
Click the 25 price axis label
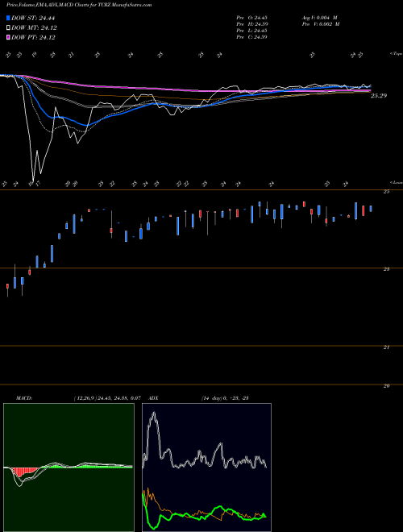[x=386, y=192]
